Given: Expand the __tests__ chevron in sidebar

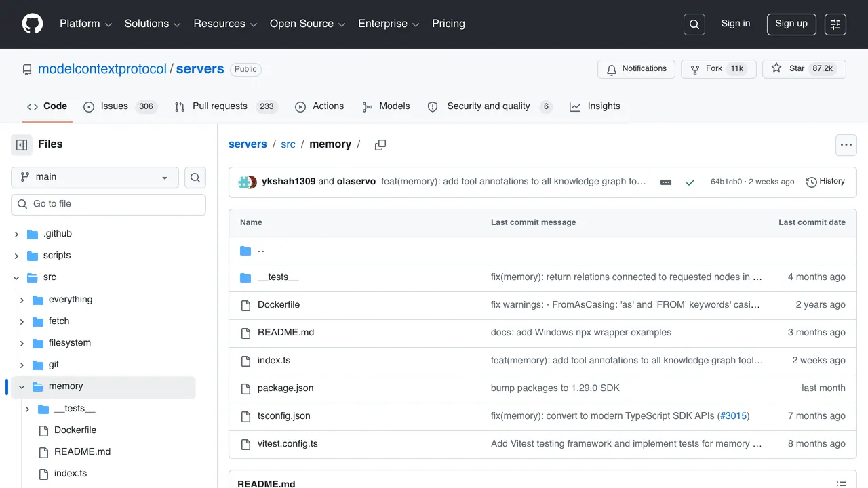Looking at the screenshot, I should [27, 409].
